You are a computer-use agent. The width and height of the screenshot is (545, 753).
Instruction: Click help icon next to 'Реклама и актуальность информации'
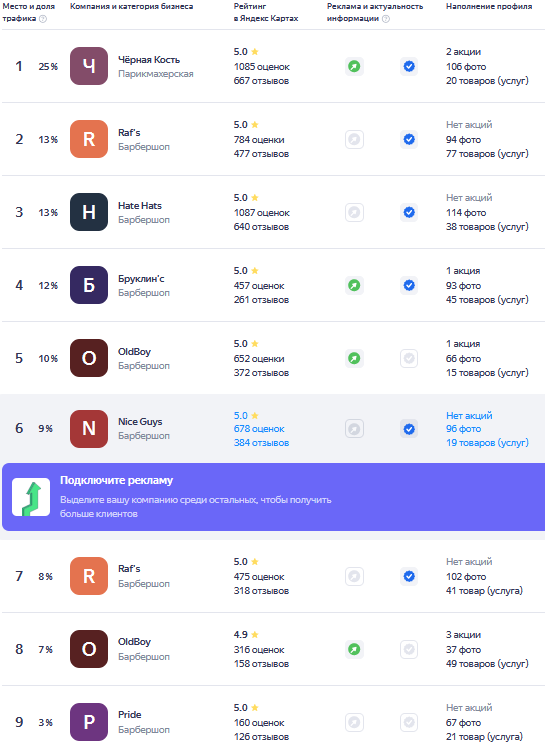(386, 19)
